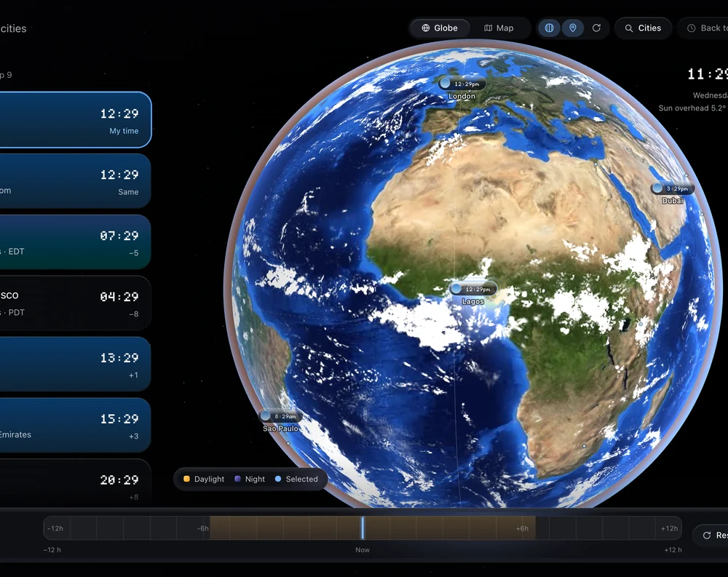Click the Daylight legend entry
The width and height of the screenshot is (728, 577).
point(204,479)
